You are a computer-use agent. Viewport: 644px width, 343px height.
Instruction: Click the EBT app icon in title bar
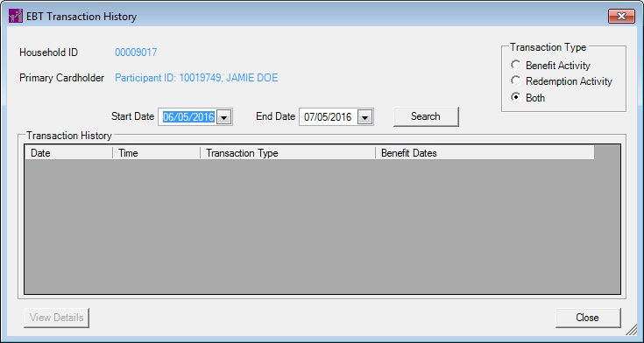click(16, 16)
